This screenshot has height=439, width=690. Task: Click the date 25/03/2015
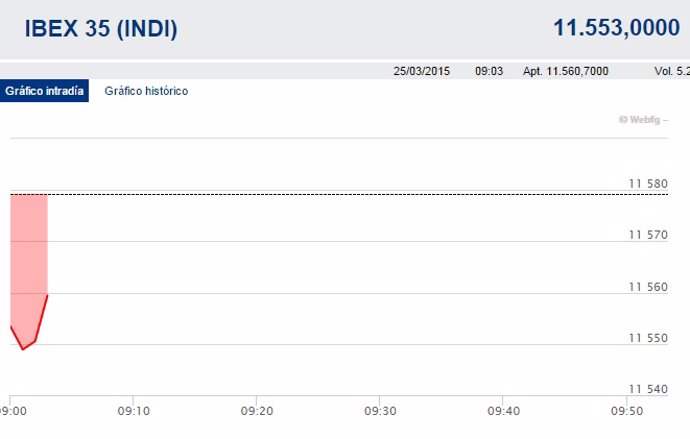[x=422, y=71]
